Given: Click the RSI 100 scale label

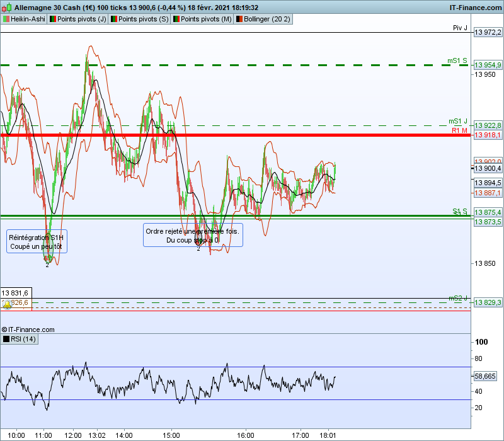Looking at the screenshot, I should [481, 342].
